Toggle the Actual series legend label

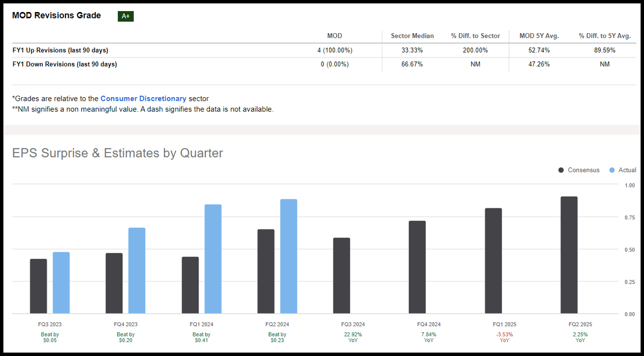(x=627, y=170)
